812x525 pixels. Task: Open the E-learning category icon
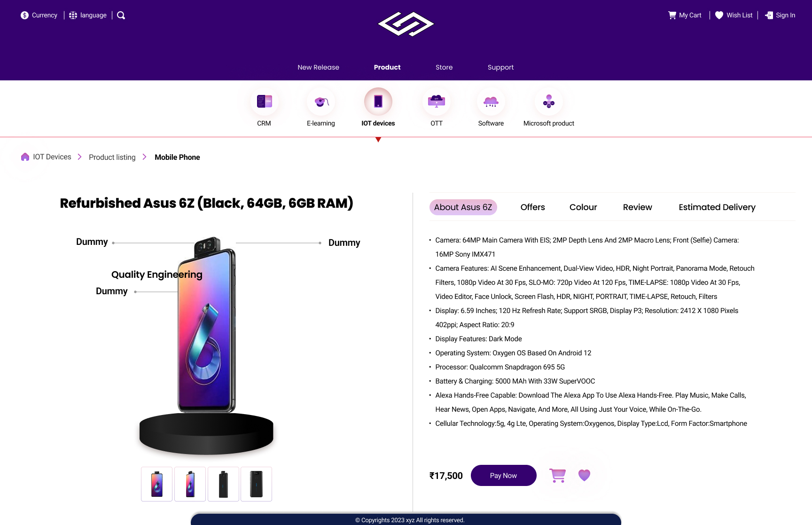[321, 102]
